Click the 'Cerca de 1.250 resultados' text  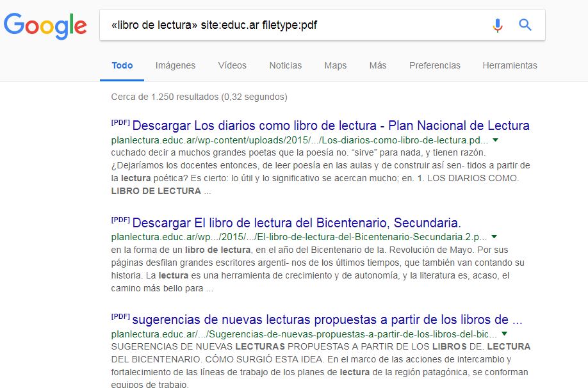point(199,97)
